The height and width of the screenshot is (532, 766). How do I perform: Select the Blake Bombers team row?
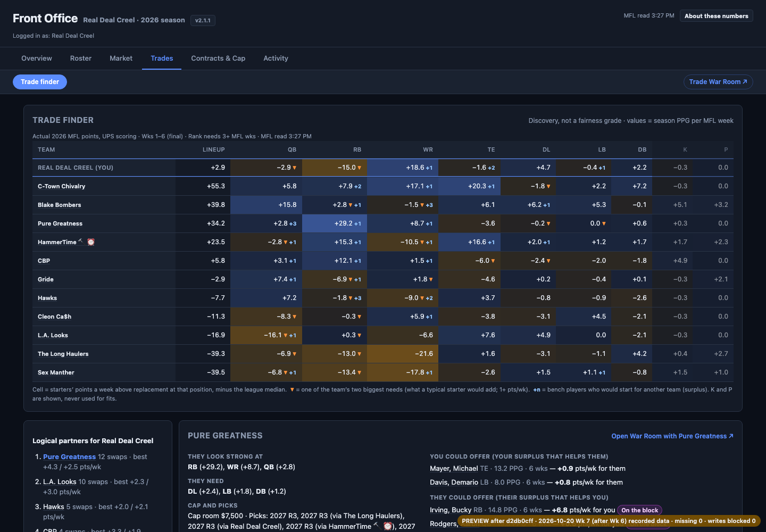point(383,205)
